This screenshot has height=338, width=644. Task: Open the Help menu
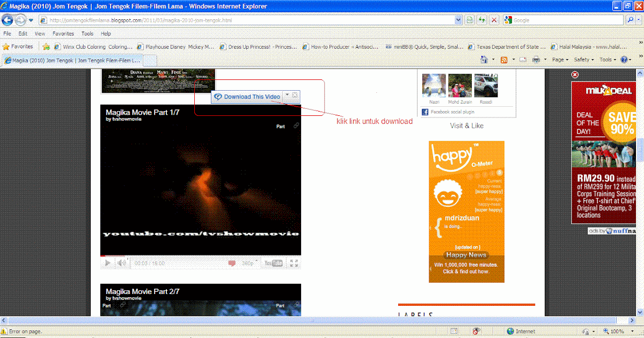[x=106, y=33]
